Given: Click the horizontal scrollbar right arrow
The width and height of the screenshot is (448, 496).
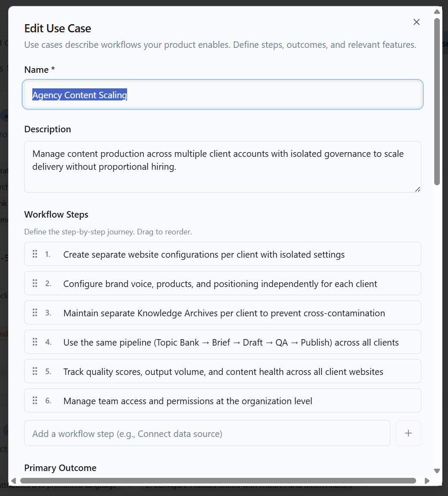Looking at the screenshot, I should 427,480.
